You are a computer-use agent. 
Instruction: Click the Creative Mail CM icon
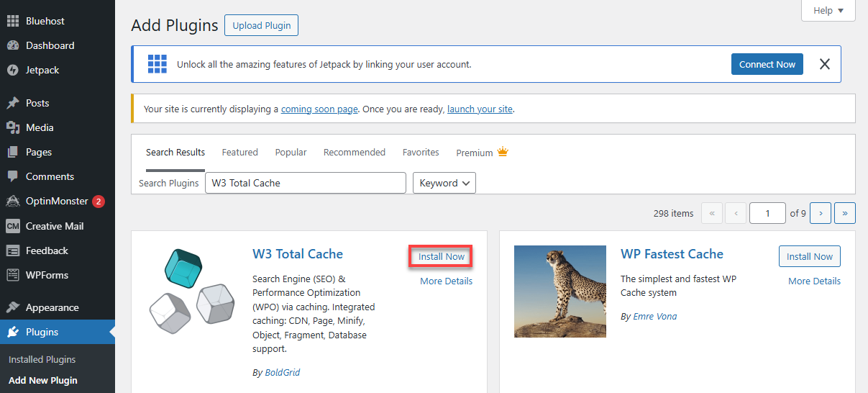[x=13, y=226]
